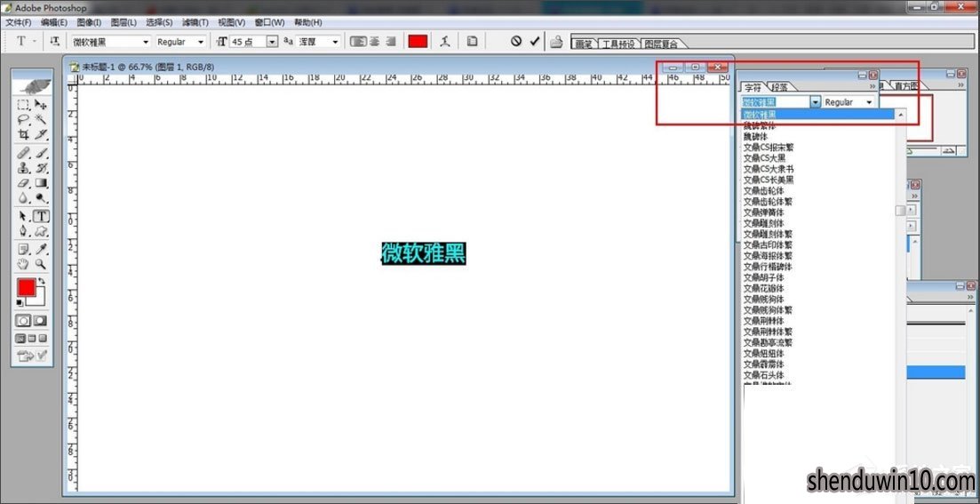Toggle text orientation in options bar
Image resolution: width=980 pixels, height=504 pixels.
coord(55,41)
